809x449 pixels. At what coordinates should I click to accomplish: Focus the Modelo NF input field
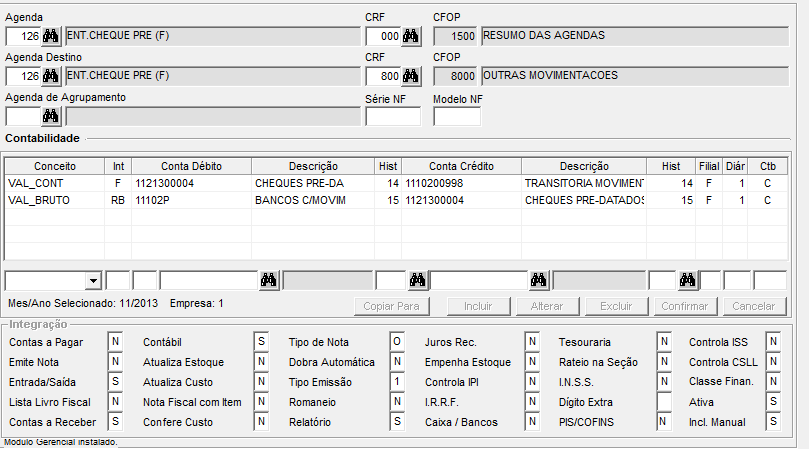pyautogui.click(x=457, y=116)
